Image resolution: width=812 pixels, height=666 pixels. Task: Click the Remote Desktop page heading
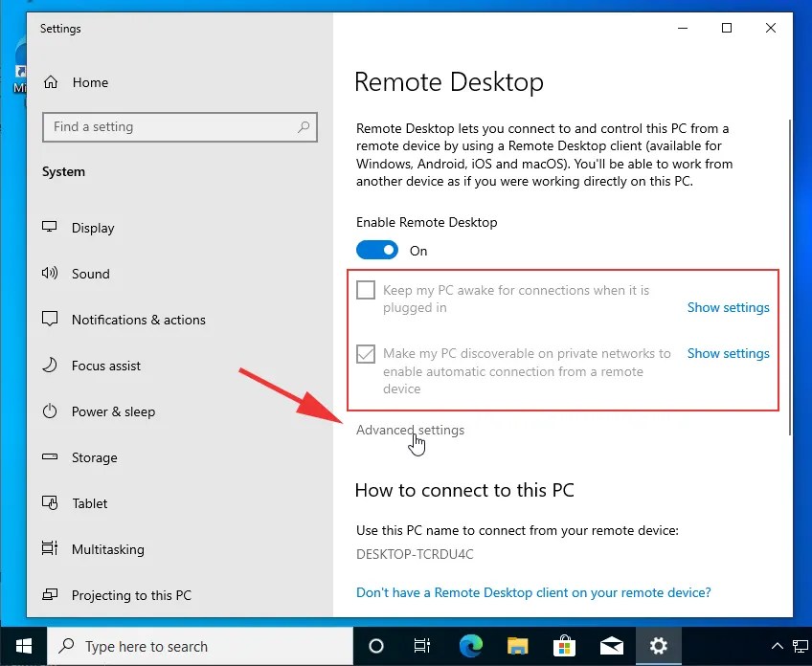coord(449,81)
